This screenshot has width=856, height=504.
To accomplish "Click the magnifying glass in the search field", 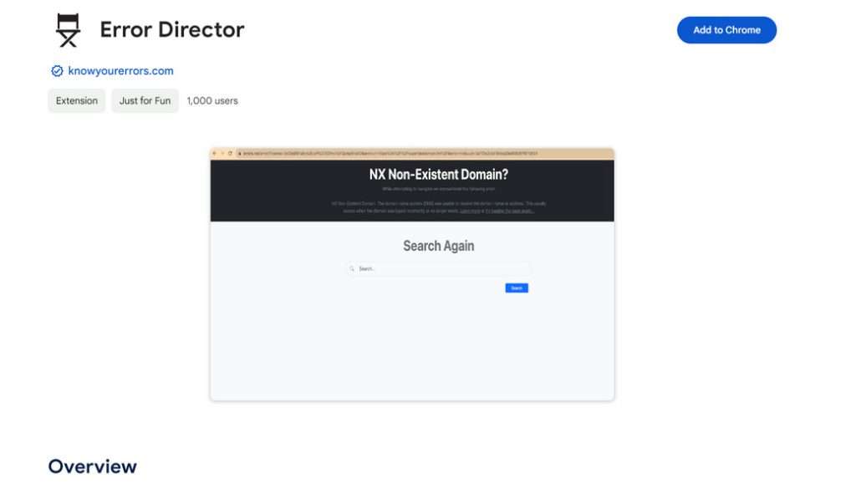I will point(353,268).
